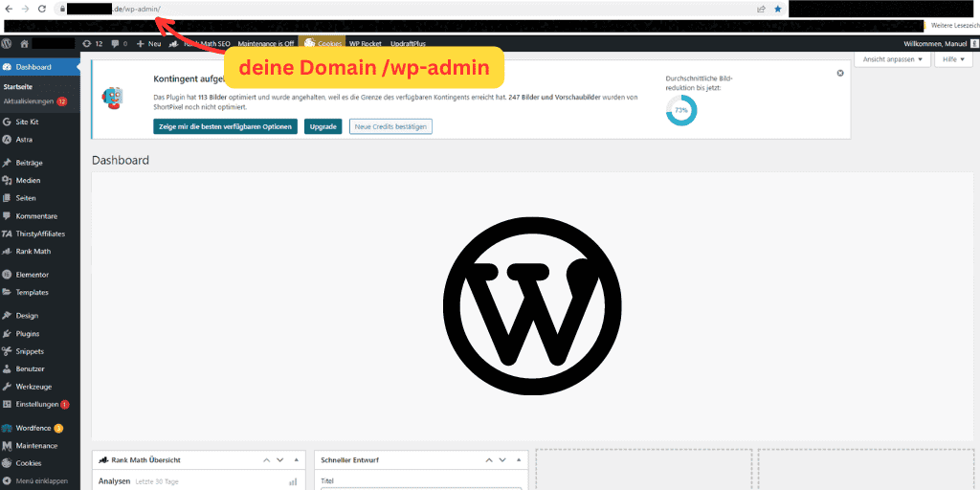The image size is (980, 490).
Task: Dismiss the ShortPixel Kontingent notice
Action: [x=840, y=73]
